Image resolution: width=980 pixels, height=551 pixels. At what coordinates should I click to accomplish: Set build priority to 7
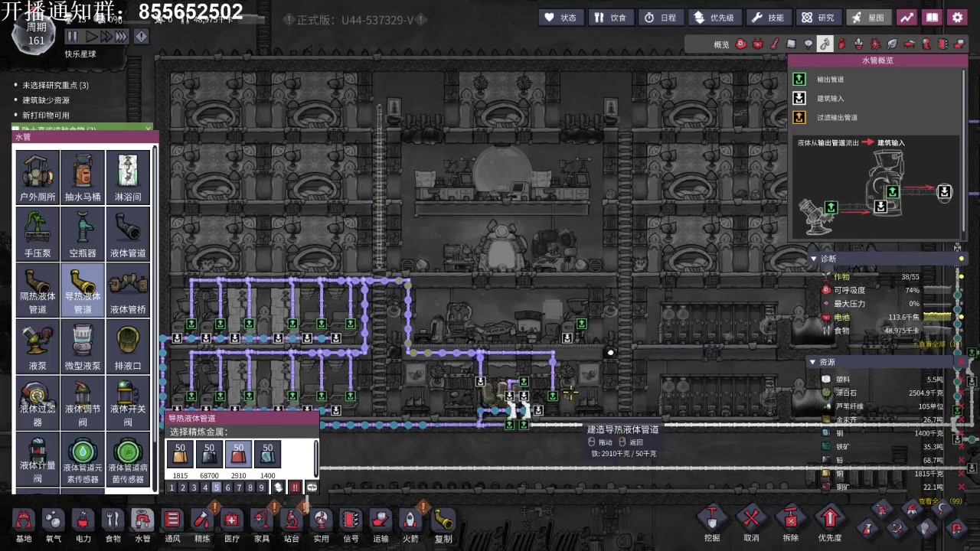[239, 487]
